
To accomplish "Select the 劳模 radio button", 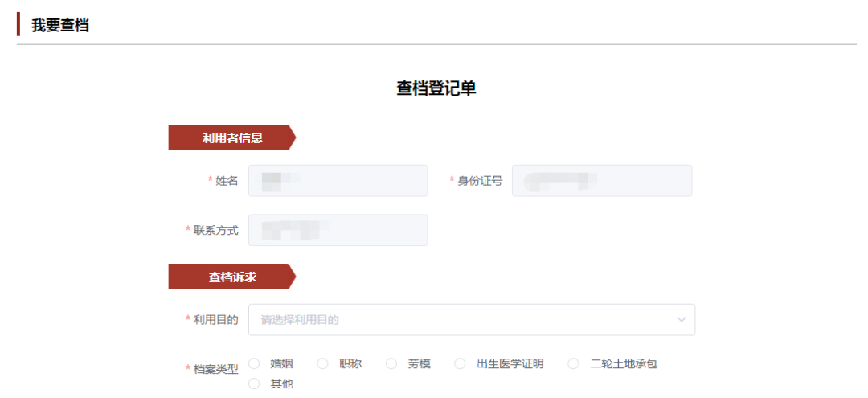I will [x=391, y=364].
